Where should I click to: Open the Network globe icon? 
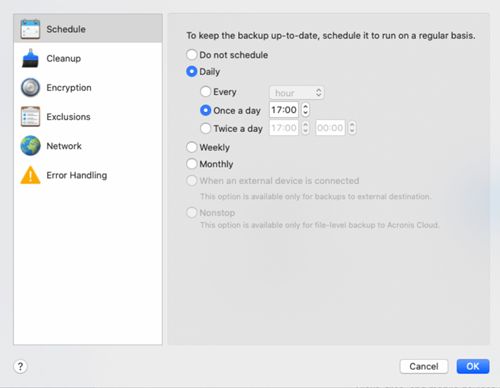(30, 146)
